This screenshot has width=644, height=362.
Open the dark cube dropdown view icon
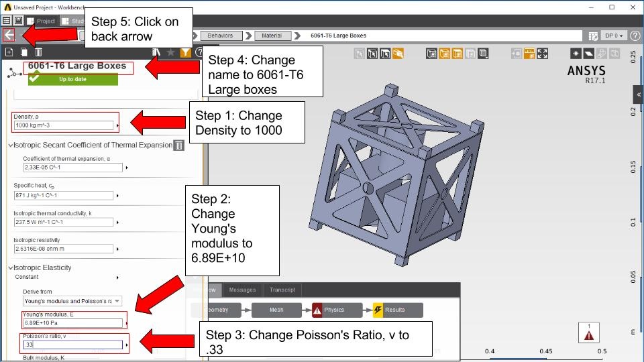484,54
